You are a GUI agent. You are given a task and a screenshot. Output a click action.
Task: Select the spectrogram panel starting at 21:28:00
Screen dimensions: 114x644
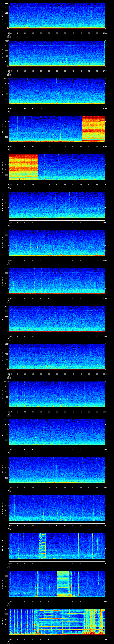57,508
